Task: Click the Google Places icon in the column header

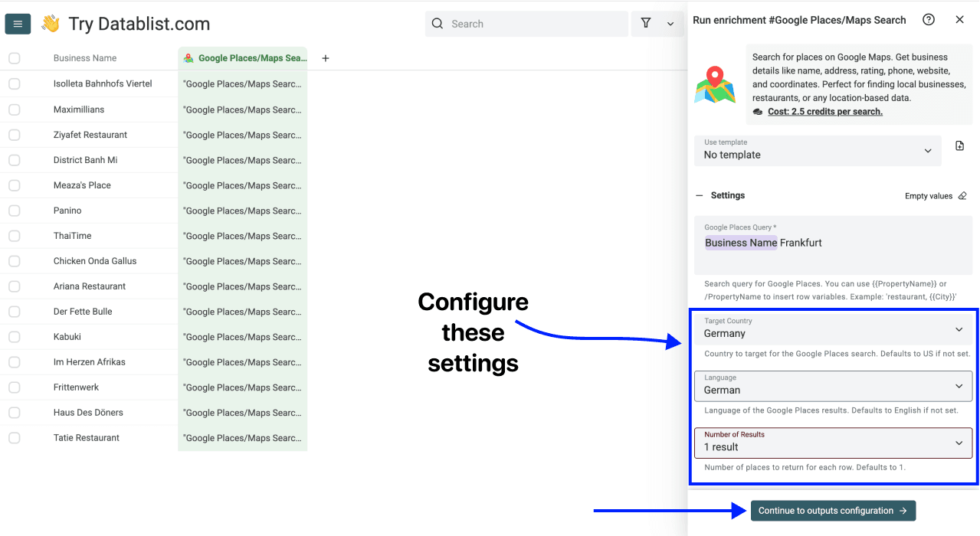Action: (188, 57)
